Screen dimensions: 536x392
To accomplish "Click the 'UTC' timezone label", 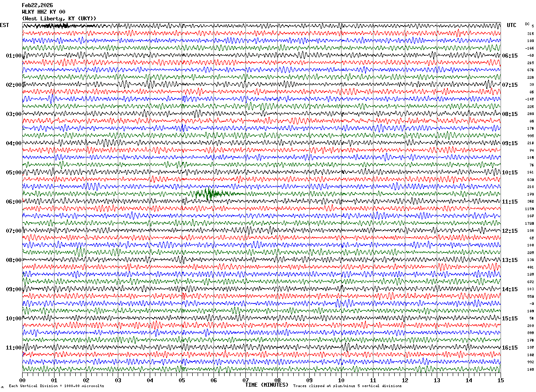I will (512, 25).
